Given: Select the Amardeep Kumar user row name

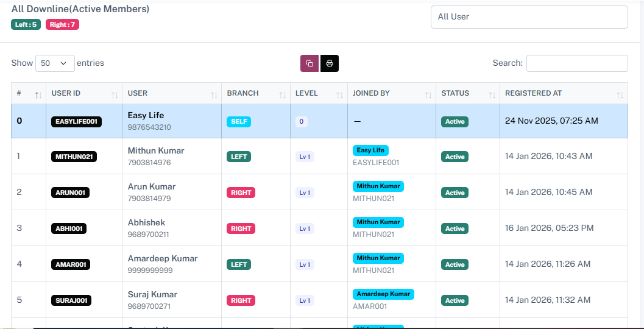Looking at the screenshot, I should coord(163,258).
